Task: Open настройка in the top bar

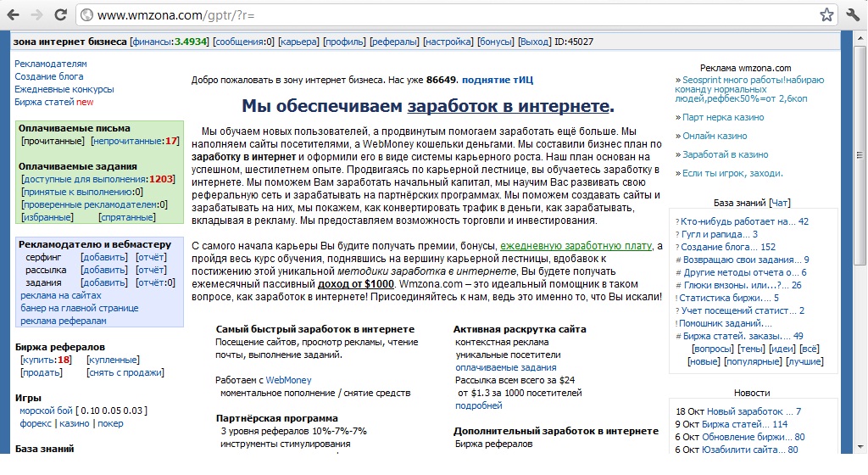Action: (448, 42)
